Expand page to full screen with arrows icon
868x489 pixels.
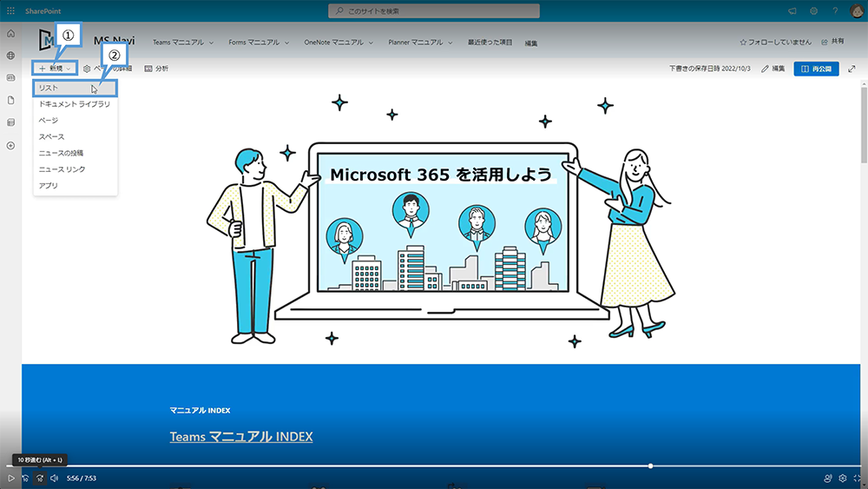coord(852,69)
